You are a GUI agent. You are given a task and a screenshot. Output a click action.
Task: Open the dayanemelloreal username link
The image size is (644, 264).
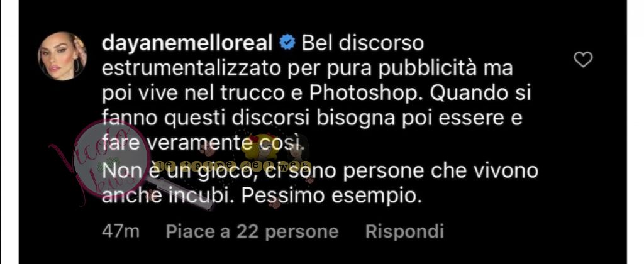pyautogui.click(x=187, y=44)
